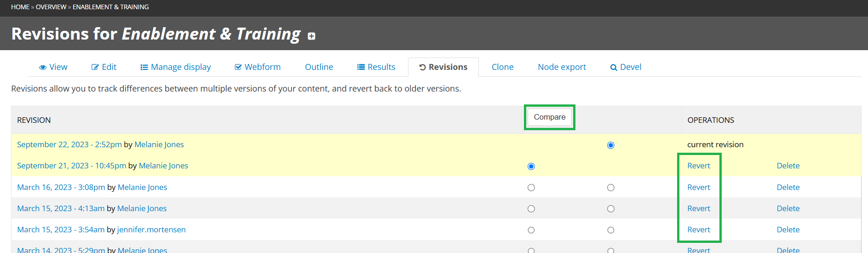The height and width of the screenshot is (253, 868).
Task: Open the September 21, 2023 - 10:45pm revision
Action: pos(71,166)
